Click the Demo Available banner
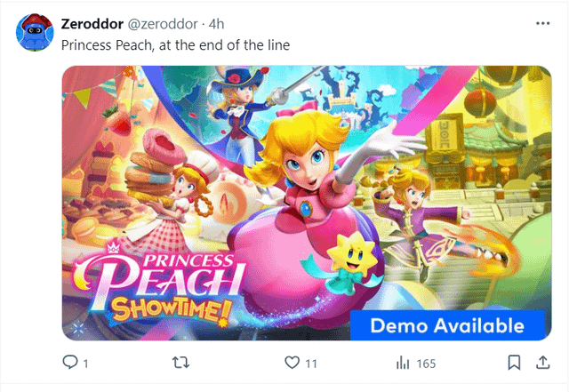The width and height of the screenshot is (569, 392). coord(447,325)
